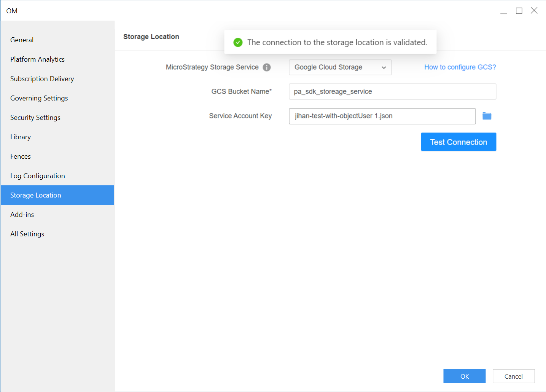Click the green success checkmark icon
The image size is (546, 392).
[x=238, y=42]
